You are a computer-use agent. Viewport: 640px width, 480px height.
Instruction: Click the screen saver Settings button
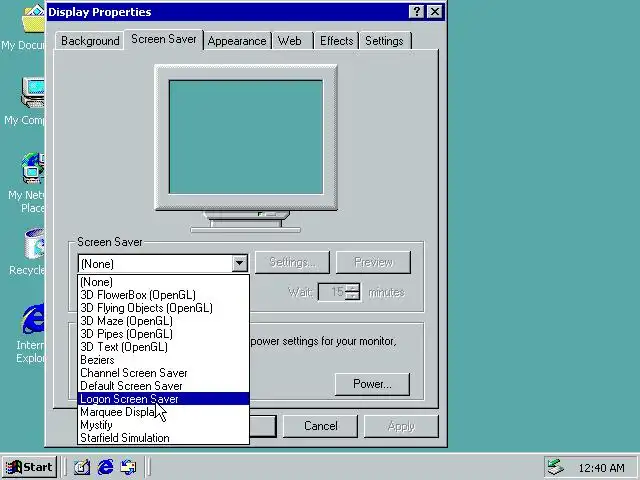[x=292, y=262]
